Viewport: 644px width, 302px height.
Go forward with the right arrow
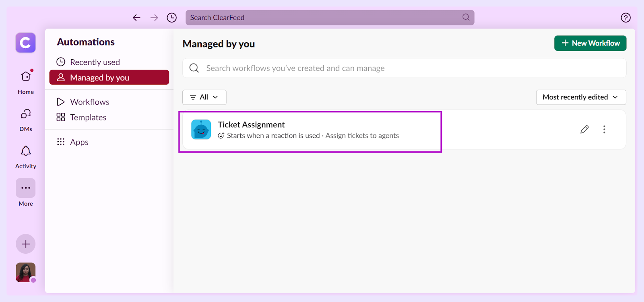[x=154, y=18]
